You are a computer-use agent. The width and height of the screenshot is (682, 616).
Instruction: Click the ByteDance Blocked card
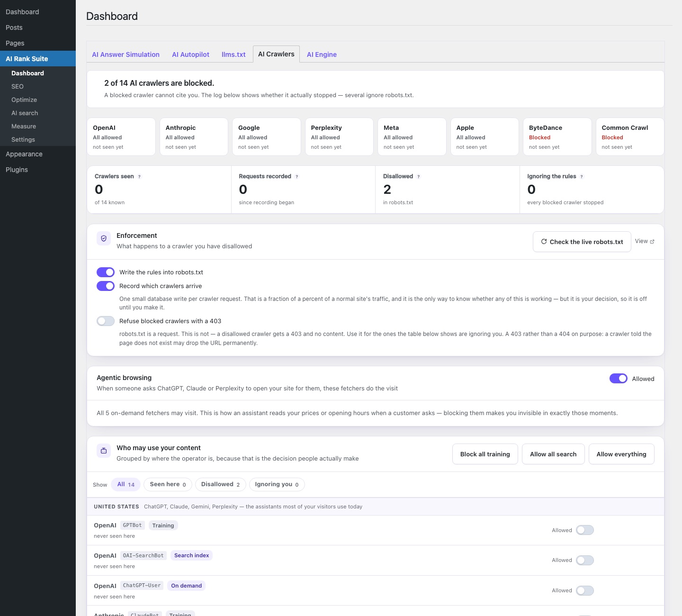click(557, 136)
